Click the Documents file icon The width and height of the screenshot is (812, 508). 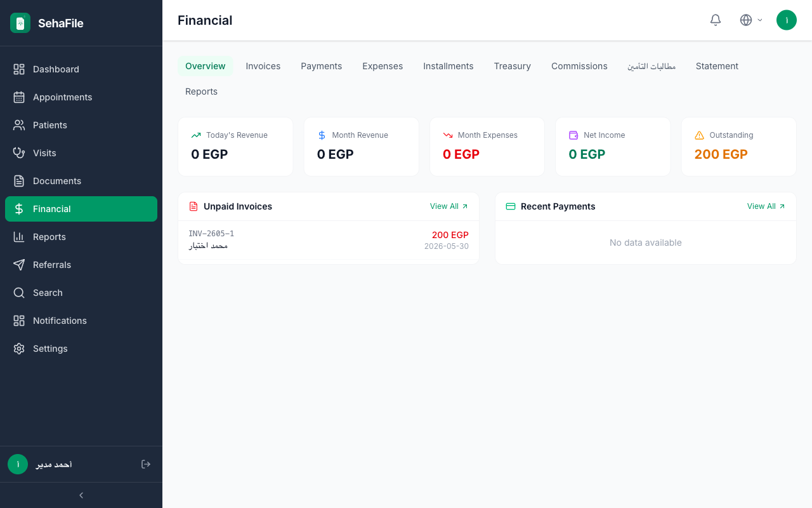(x=19, y=181)
